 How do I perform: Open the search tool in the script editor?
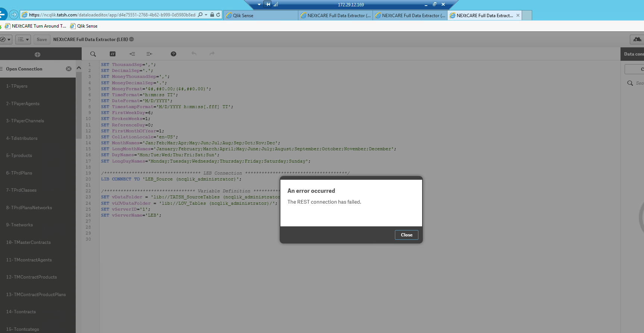[93, 54]
